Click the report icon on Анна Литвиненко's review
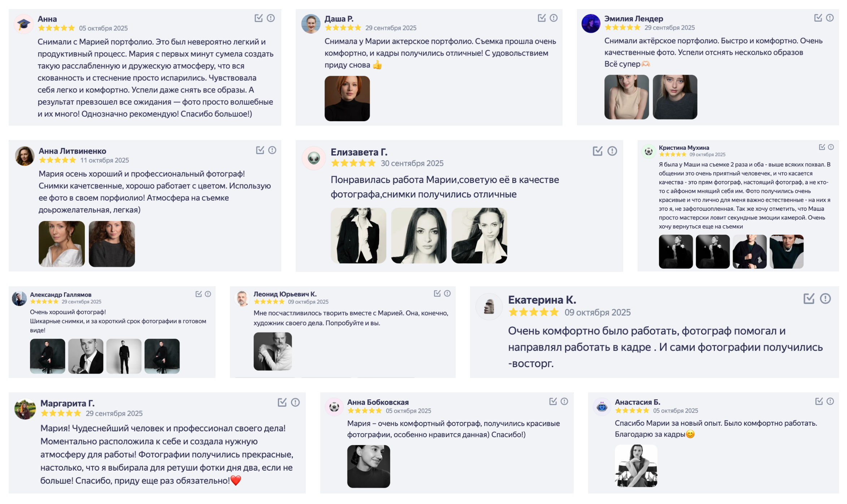Image resolution: width=847 pixels, height=504 pixels. coord(272,151)
